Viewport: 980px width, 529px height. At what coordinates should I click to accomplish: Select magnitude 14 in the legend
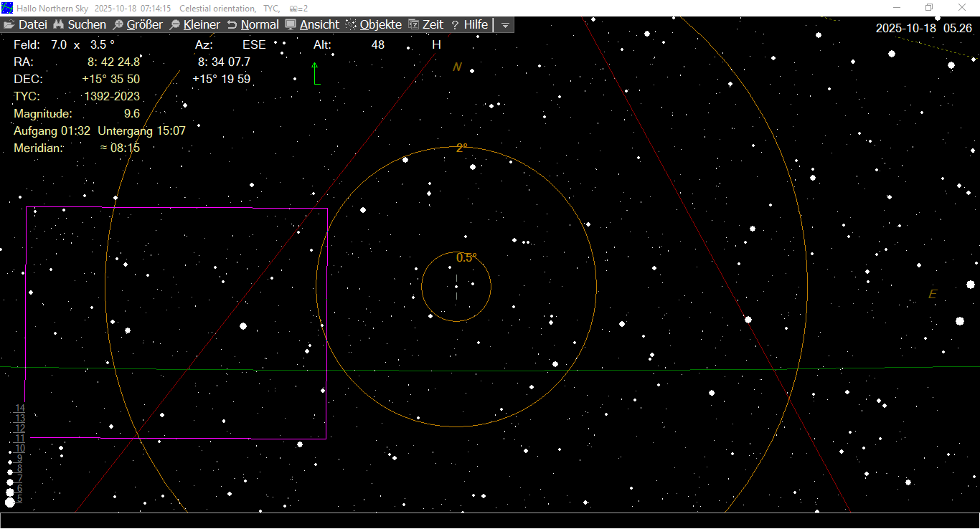(20, 408)
